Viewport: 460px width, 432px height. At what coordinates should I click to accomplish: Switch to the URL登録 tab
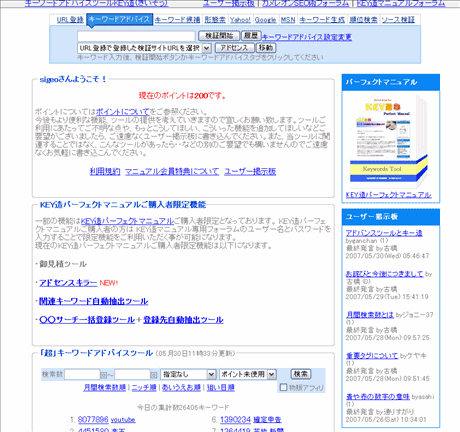[70, 20]
